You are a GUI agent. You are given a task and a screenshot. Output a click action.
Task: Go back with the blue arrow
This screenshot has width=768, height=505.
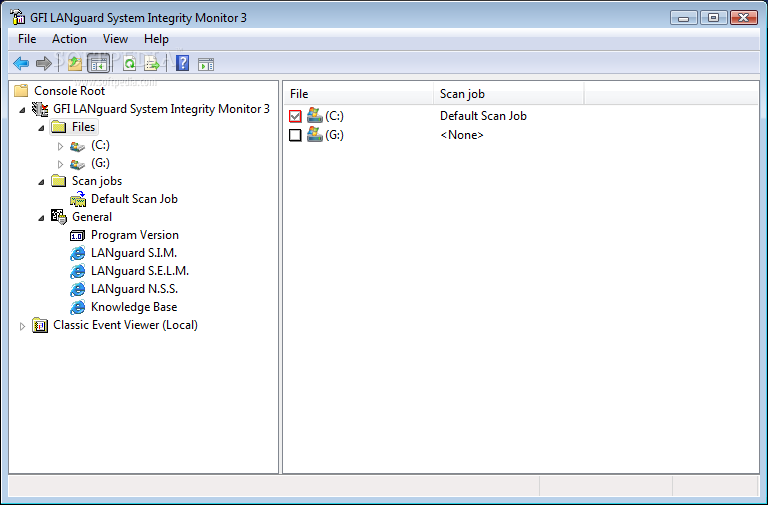pos(21,63)
